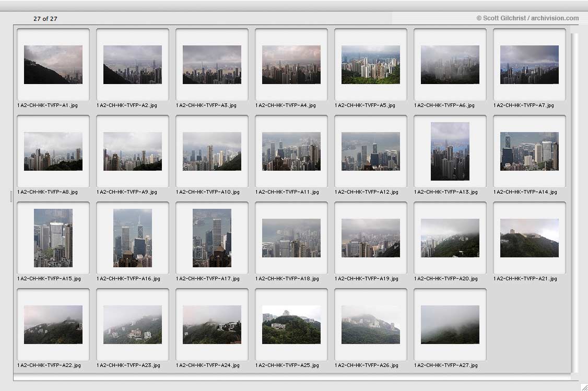Choose thumbnail 1A2-CH-HK-TVFP-A17.jpg
The height and width of the screenshot is (391, 588).
tap(212, 238)
